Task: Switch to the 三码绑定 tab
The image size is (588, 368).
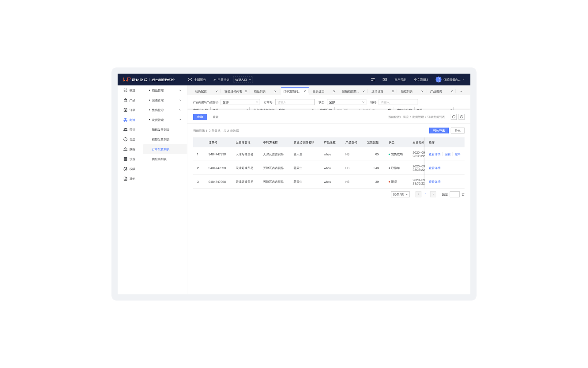Action: [318, 91]
